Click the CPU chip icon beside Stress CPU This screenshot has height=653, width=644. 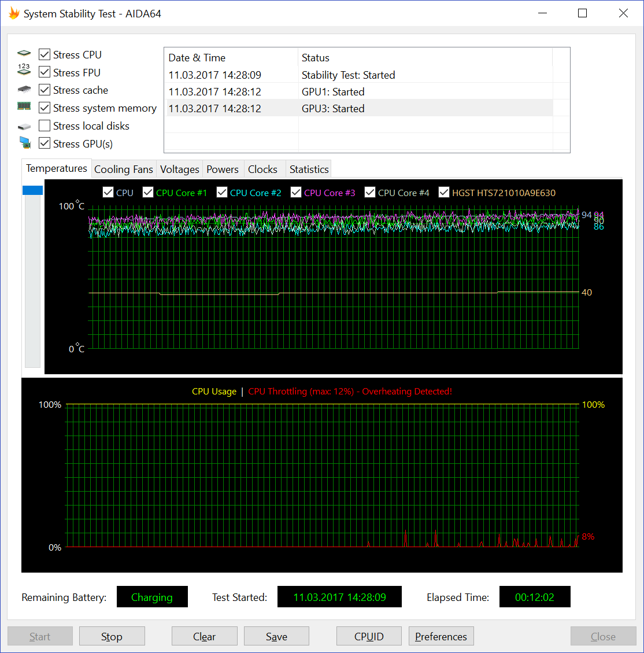(24, 54)
